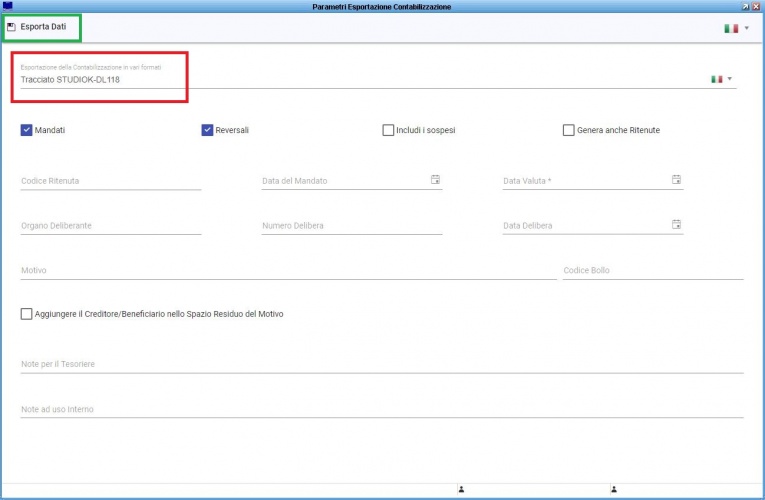The width and height of the screenshot is (765, 500).
Task: Select the Tracciato STUDIOK-DL118 export format field
Action: tap(378, 79)
